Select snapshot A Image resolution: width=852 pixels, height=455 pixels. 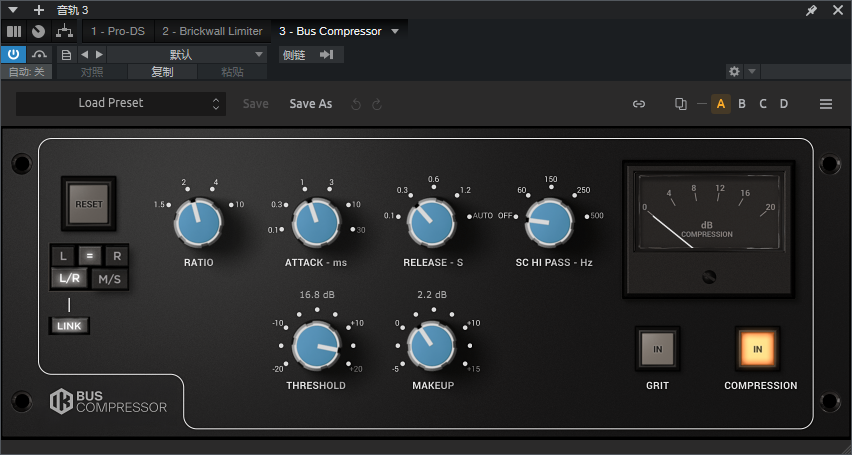pyautogui.click(x=721, y=104)
